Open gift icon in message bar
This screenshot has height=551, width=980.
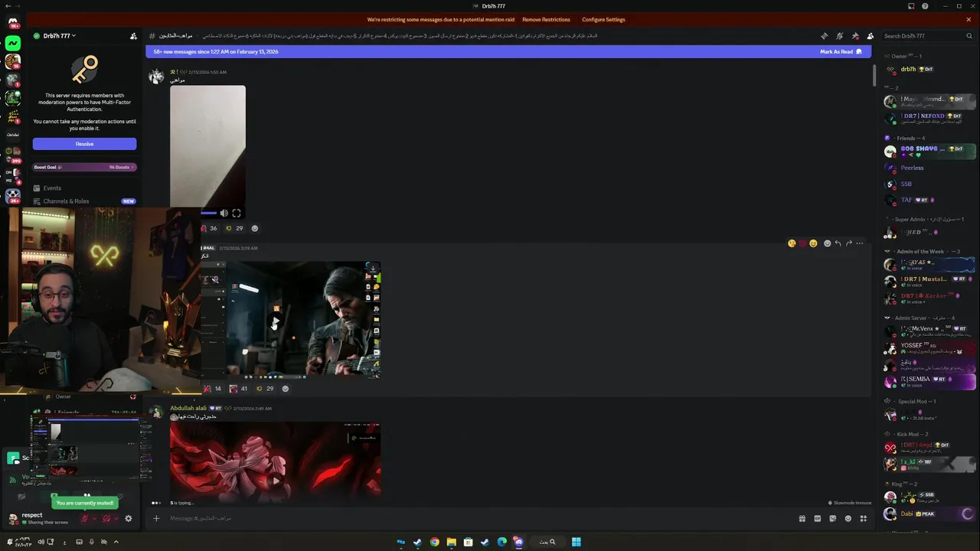click(x=802, y=518)
